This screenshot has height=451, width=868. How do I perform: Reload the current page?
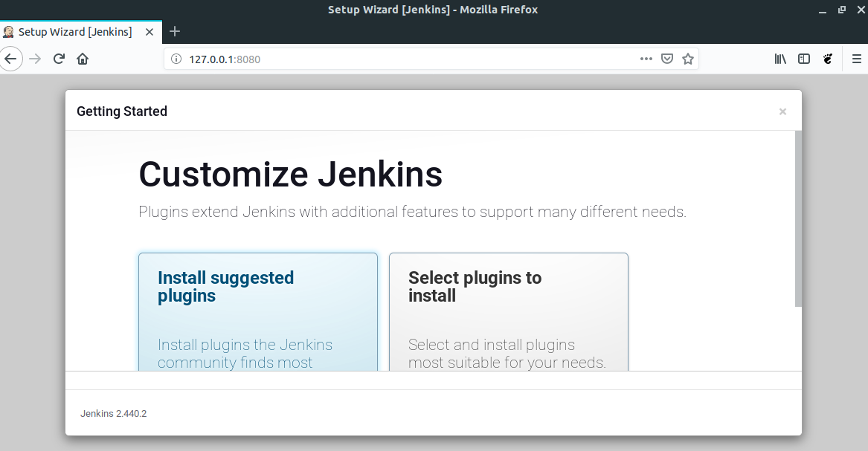(59, 59)
